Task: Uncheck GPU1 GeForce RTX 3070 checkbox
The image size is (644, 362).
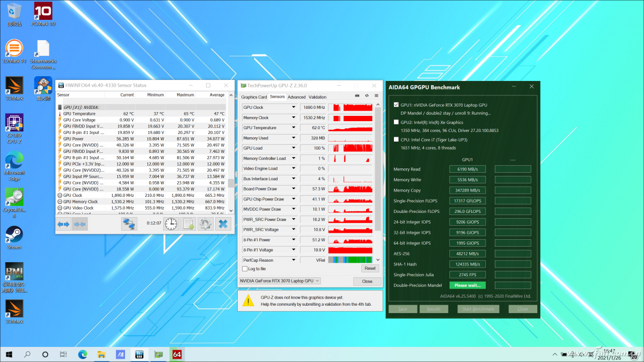Action: point(396,105)
